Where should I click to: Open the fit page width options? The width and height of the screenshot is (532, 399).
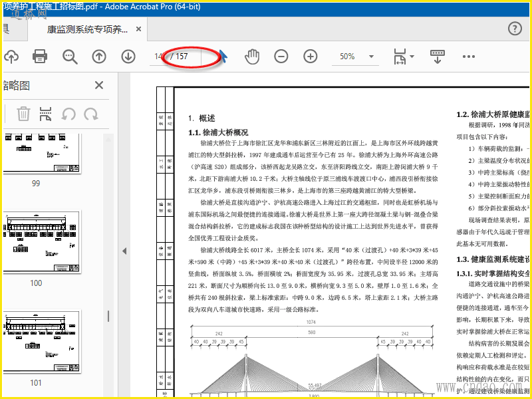(x=404, y=57)
